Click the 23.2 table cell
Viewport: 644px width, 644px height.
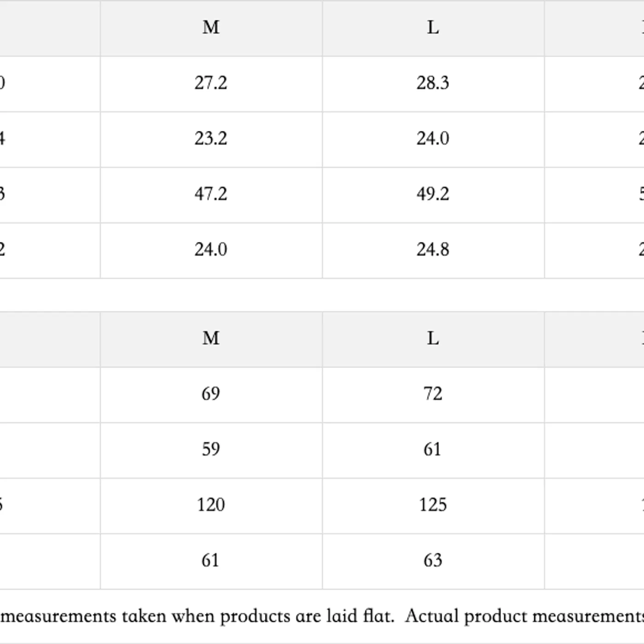coord(211,138)
